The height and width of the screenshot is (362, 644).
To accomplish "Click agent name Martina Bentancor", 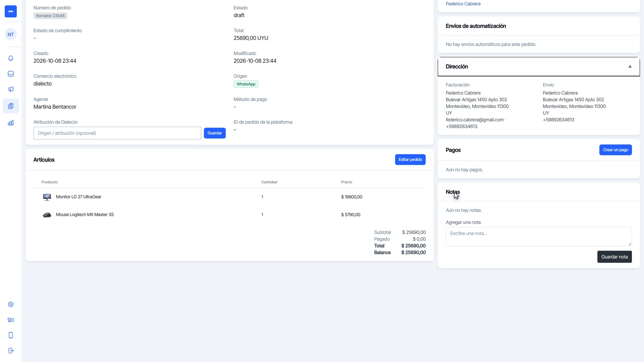I will click(x=55, y=107).
